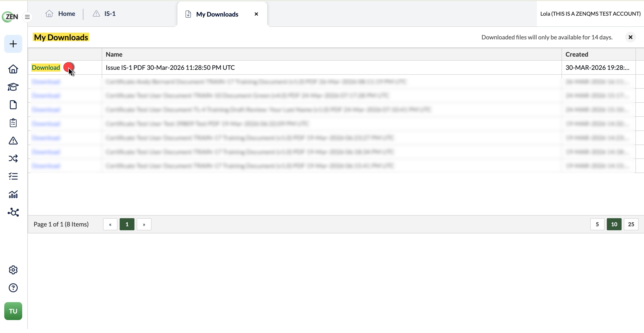Switch to the IS-1 tab
Viewport: 644px width, 333px height.
104,14
